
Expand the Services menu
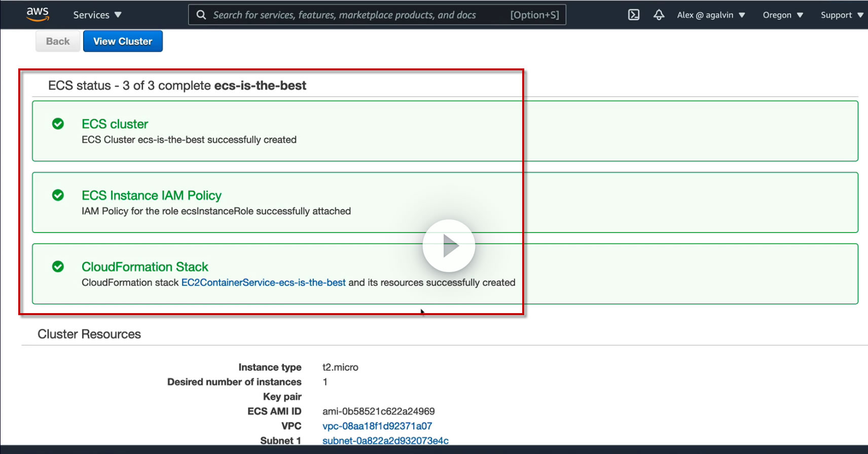(97, 15)
